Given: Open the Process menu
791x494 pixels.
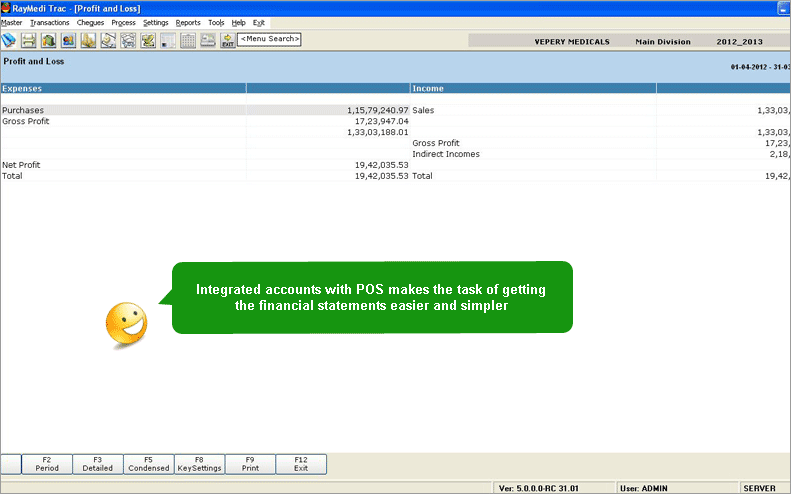Looking at the screenshot, I should (124, 23).
